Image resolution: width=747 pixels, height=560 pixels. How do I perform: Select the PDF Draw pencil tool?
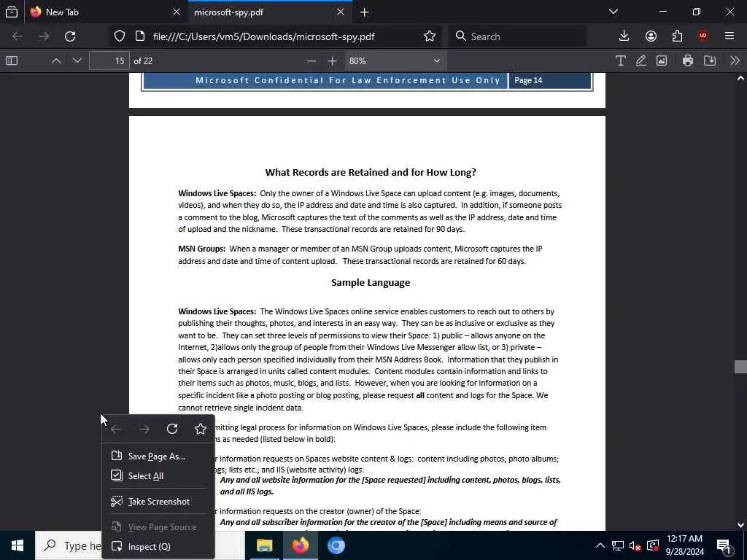(640, 61)
